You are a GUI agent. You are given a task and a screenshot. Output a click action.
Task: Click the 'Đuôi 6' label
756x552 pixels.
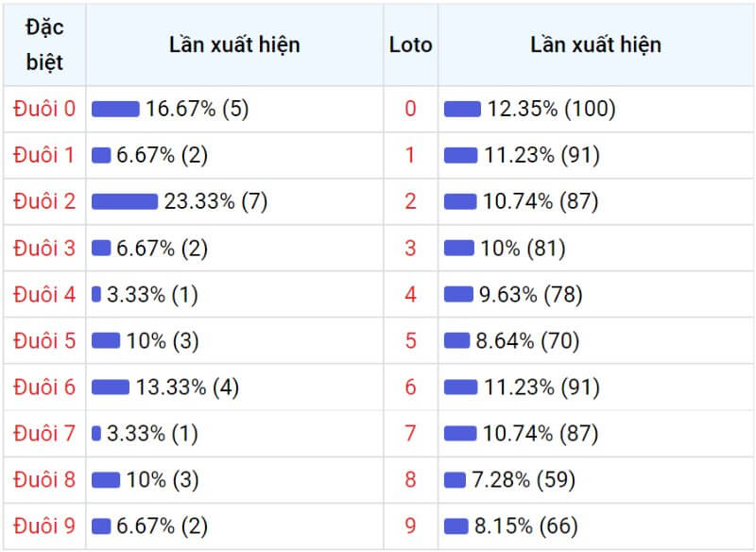click(44, 387)
